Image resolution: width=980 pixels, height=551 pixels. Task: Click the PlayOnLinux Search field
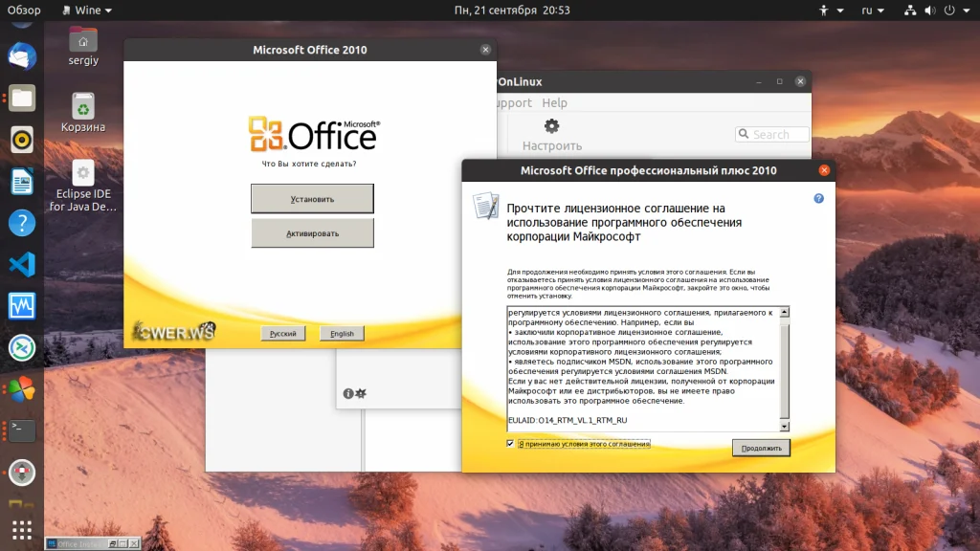click(x=772, y=134)
